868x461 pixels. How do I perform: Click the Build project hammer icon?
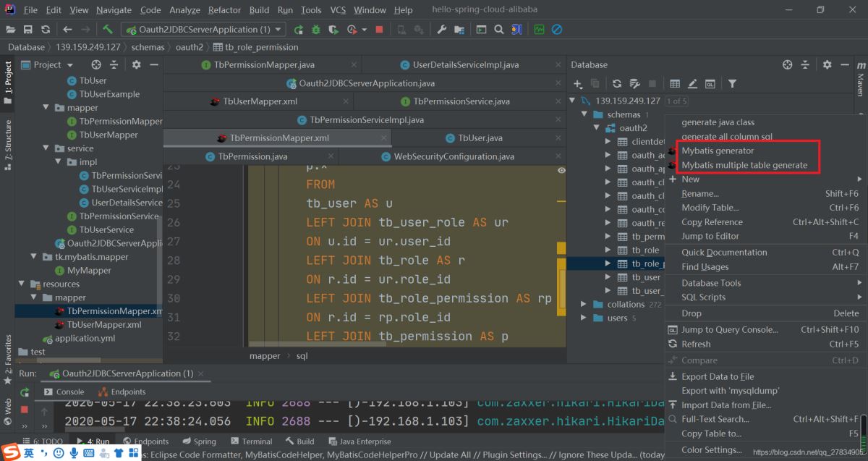107,30
